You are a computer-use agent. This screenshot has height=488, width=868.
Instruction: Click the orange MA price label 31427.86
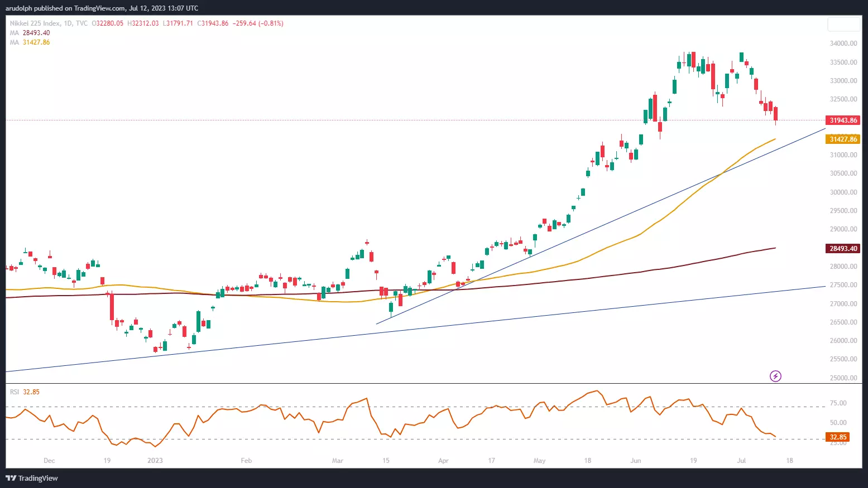843,139
